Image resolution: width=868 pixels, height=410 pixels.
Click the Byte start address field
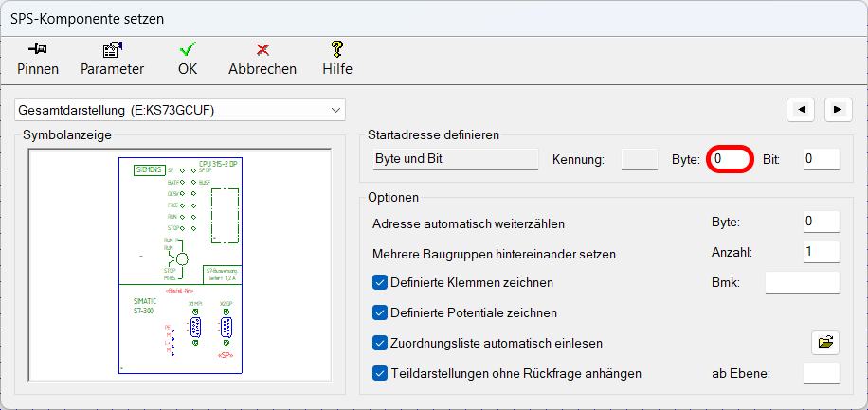(x=730, y=159)
